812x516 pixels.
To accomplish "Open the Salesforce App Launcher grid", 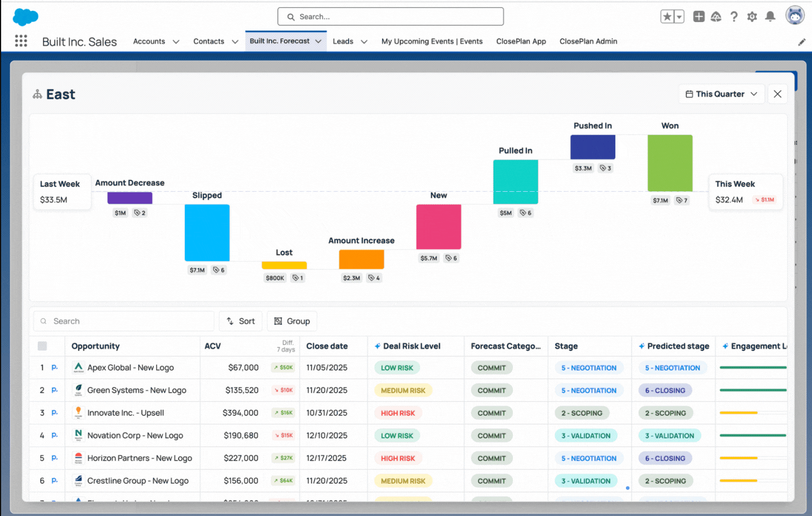I will 21,40.
